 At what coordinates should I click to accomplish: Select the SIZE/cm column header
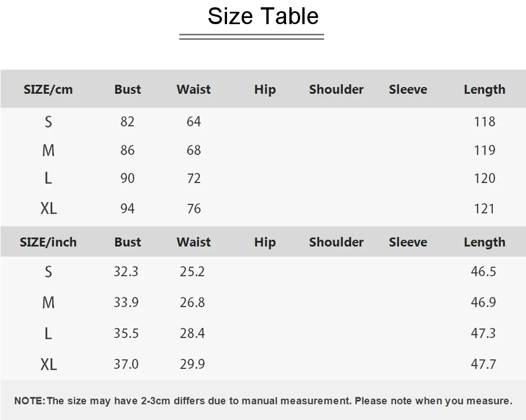(48, 89)
